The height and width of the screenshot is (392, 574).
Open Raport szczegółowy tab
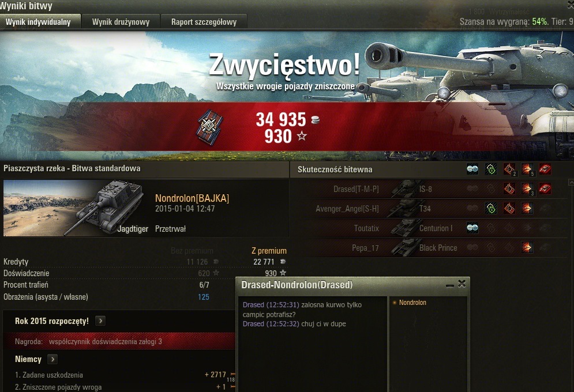[204, 21]
